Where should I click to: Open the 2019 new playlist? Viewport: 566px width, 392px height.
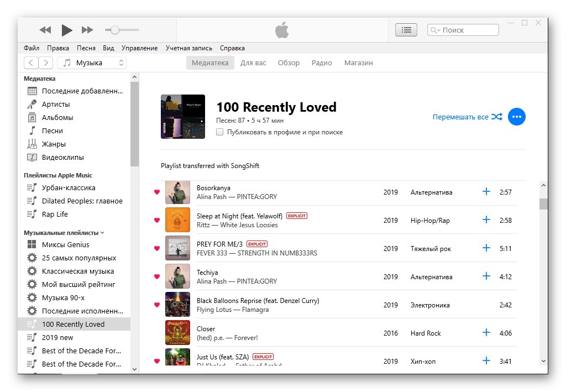tap(75, 337)
